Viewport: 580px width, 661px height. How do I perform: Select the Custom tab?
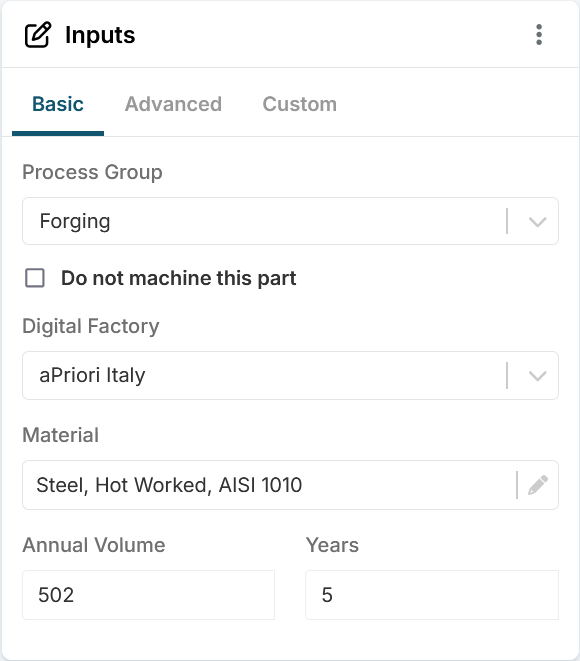pos(300,104)
